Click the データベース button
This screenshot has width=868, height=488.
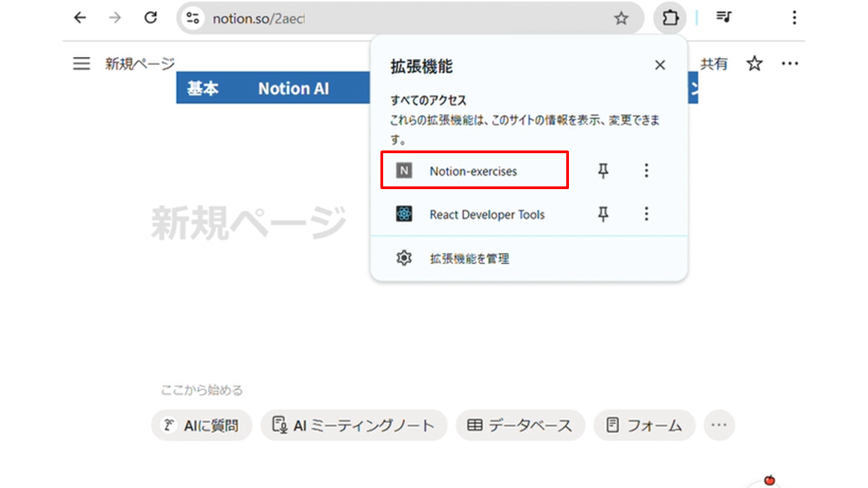[x=520, y=426]
